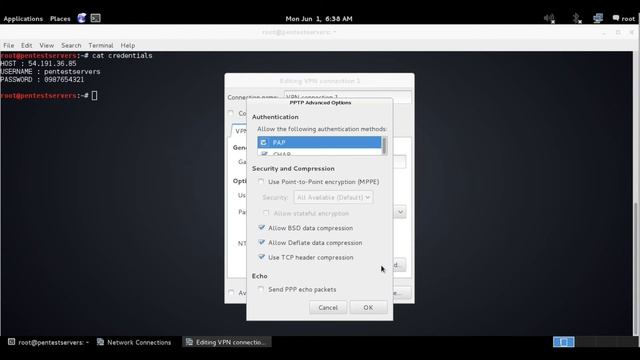The image size is (640, 360).
Task: Open the root user chat menu
Action: coord(624,18)
